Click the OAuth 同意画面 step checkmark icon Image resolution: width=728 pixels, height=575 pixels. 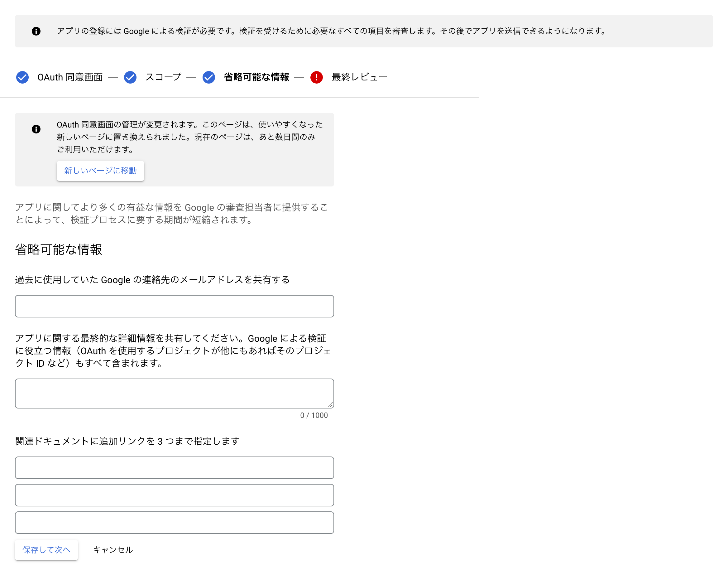click(x=22, y=77)
